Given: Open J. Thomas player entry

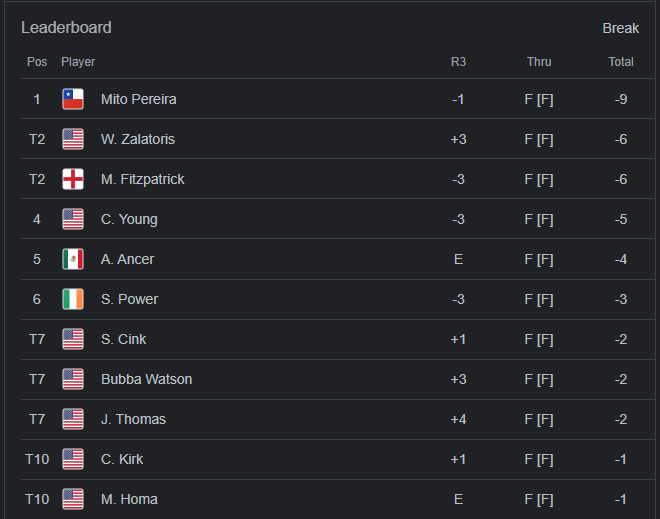Looking at the screenshot, I should click(133, 419).
